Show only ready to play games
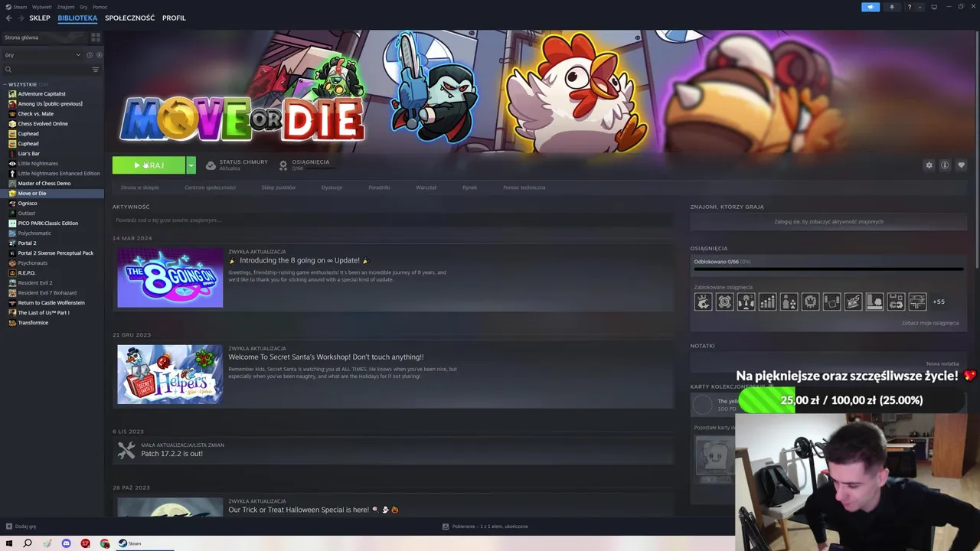Screen dimensions: 980x551 (99, 55)
